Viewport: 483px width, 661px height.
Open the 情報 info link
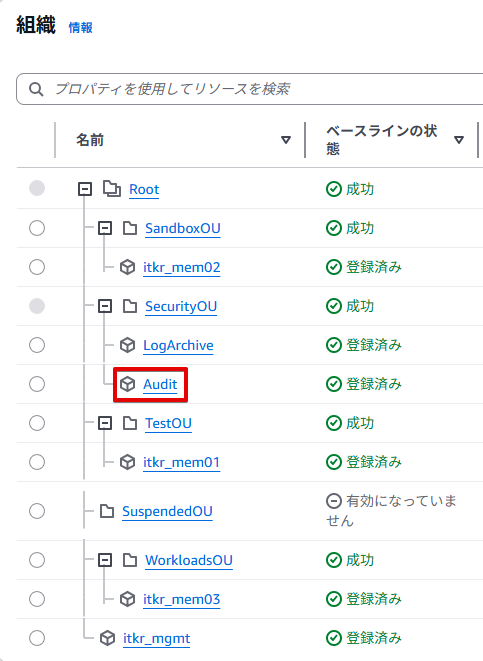point(80,28)
